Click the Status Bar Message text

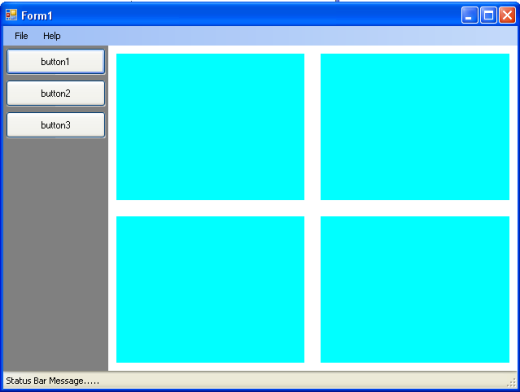click(x=52, y=381)
